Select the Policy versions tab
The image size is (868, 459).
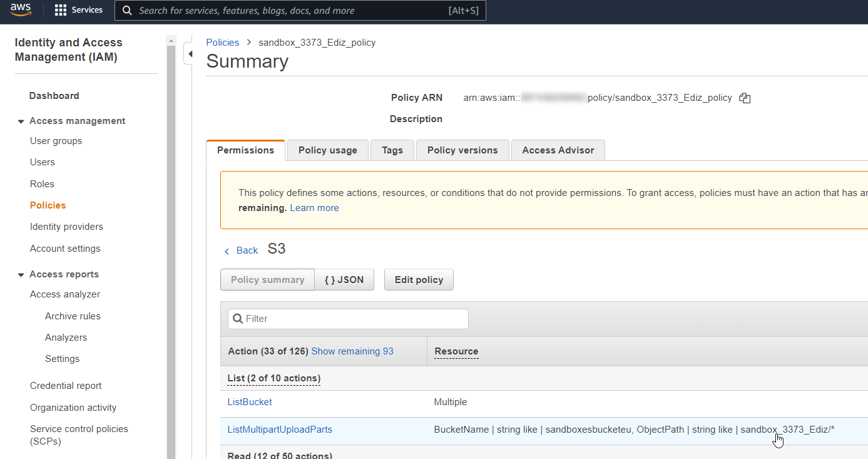pyautogui.click(x=462, y=150)
